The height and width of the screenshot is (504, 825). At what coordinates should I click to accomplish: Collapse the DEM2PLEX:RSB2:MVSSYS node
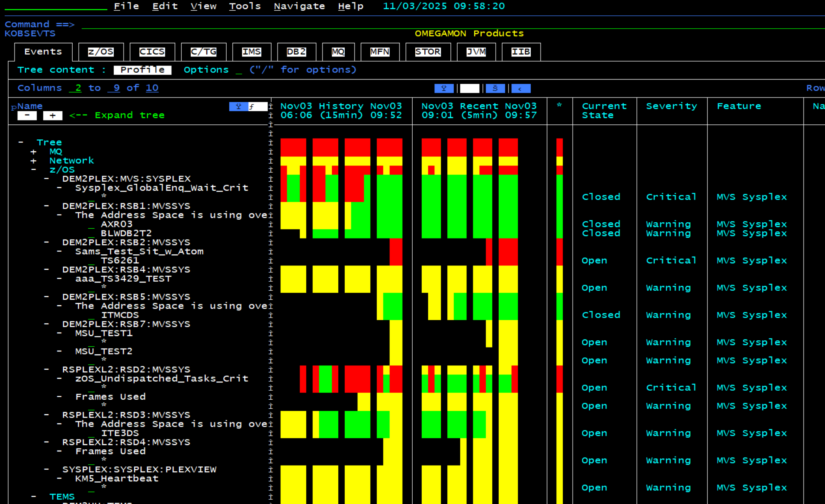coord(46,242)
